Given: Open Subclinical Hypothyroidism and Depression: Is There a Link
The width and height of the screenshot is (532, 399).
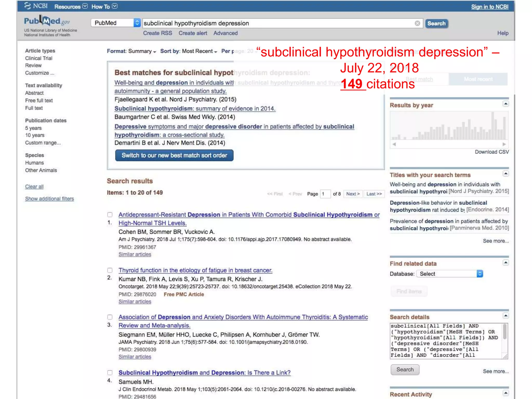Looking at the screenshot, I should 204,373.
